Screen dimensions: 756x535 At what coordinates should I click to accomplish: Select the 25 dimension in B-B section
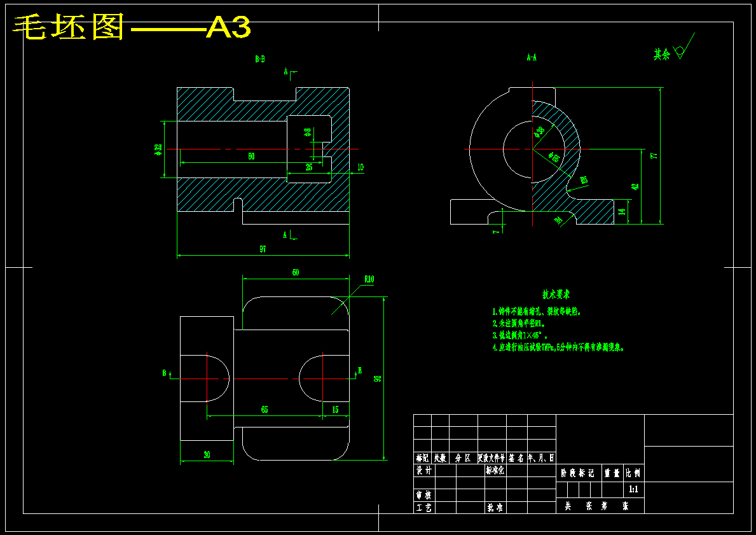tap(309, 167)
